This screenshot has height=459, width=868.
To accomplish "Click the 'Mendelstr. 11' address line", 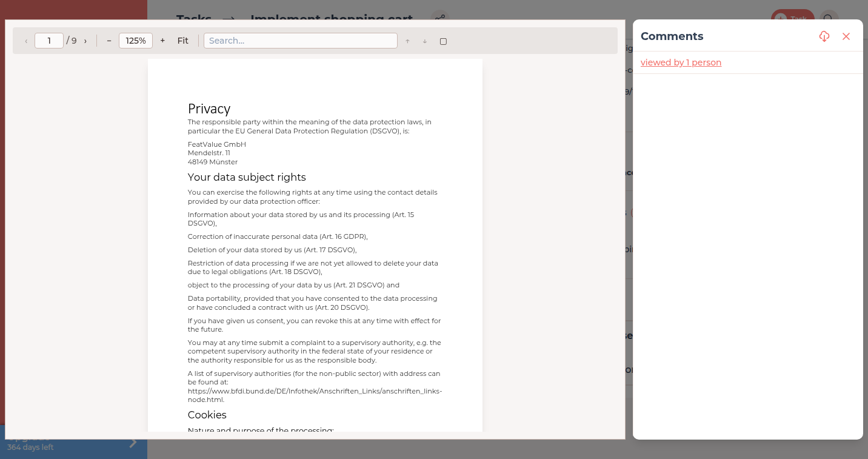I will (209, 153).
